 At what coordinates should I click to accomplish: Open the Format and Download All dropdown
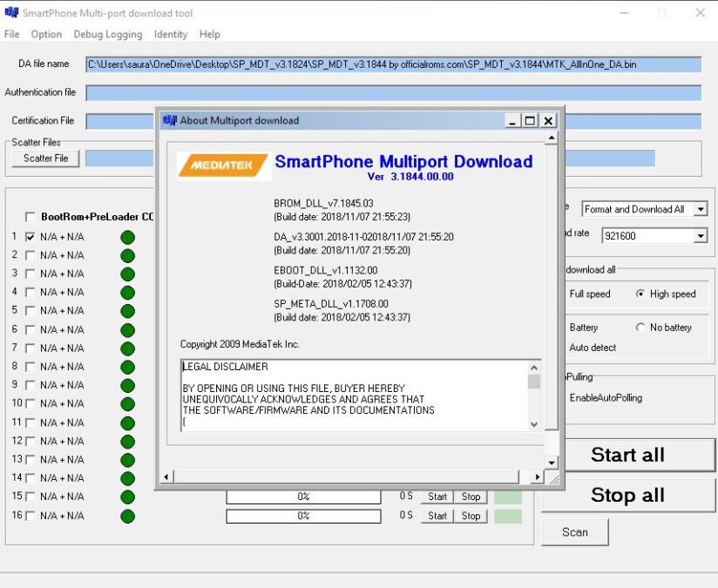[x=701, y=209]
